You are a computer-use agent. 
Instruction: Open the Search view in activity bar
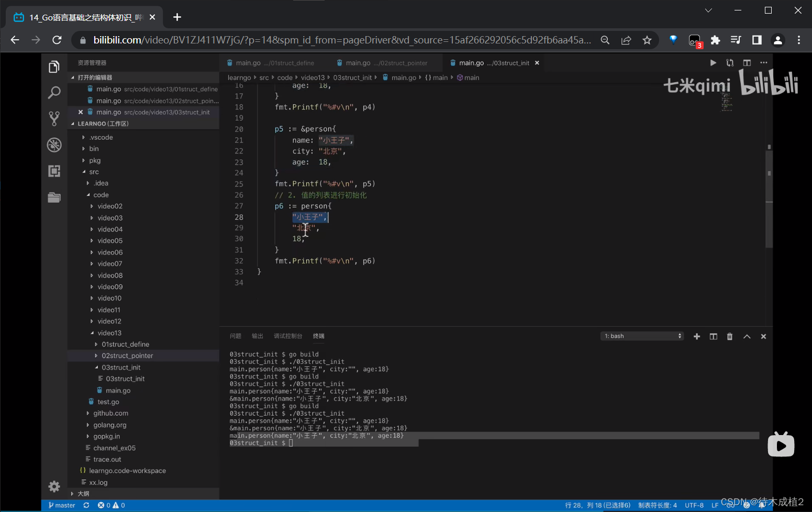(54, 93)
